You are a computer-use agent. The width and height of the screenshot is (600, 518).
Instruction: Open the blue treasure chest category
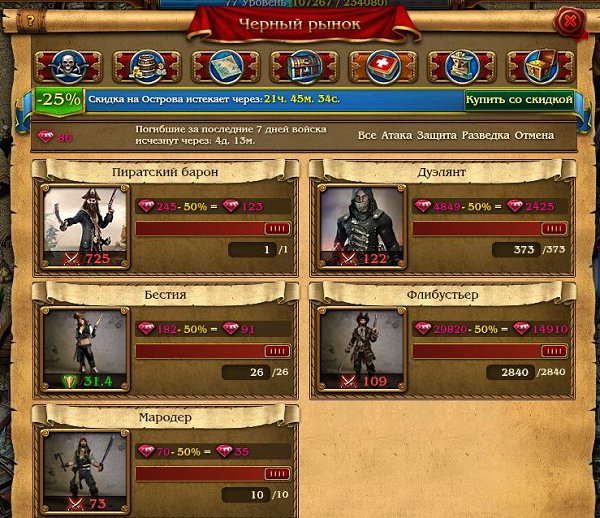(305, 67)
